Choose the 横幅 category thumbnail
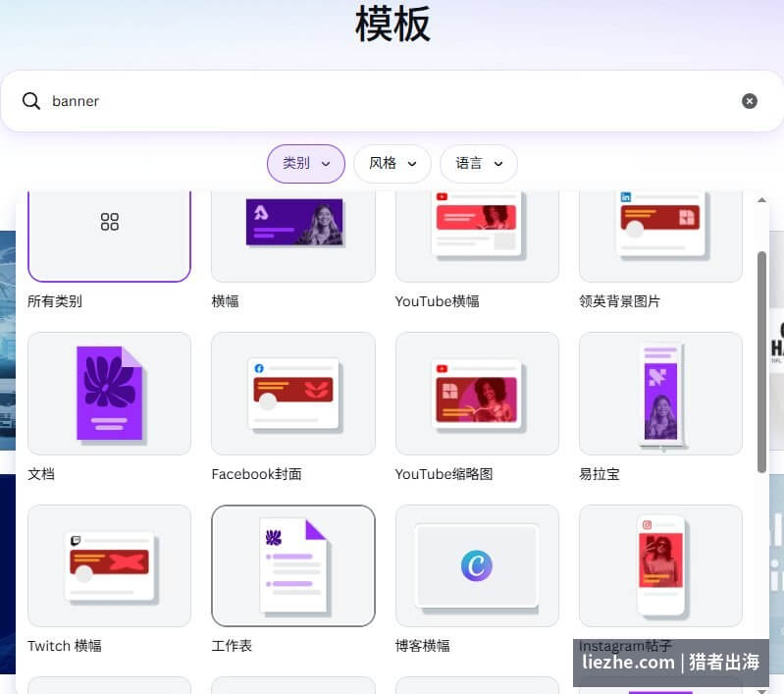The image size is (784, 694). (x=293, y=236)
